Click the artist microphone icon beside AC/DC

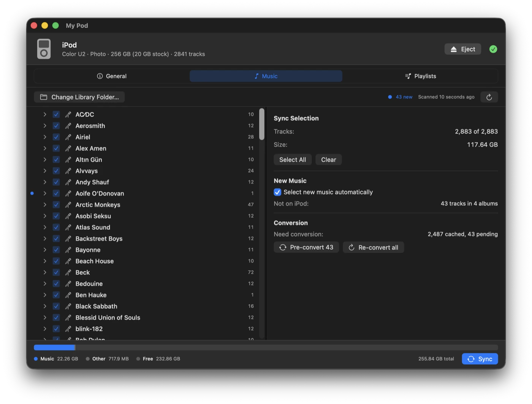[68, 115]
